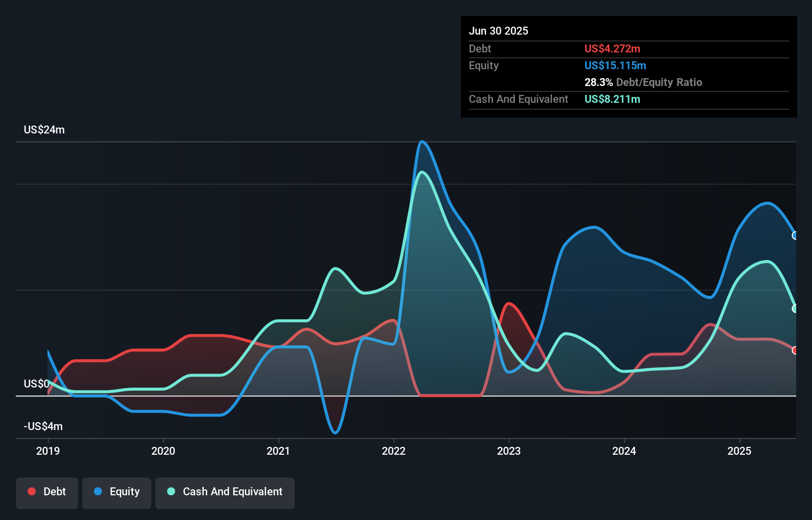This screenshot has height=520, width=812.
Task: Click the teal Cash And Equivalent legend dot
Action: tap(171, 491)
